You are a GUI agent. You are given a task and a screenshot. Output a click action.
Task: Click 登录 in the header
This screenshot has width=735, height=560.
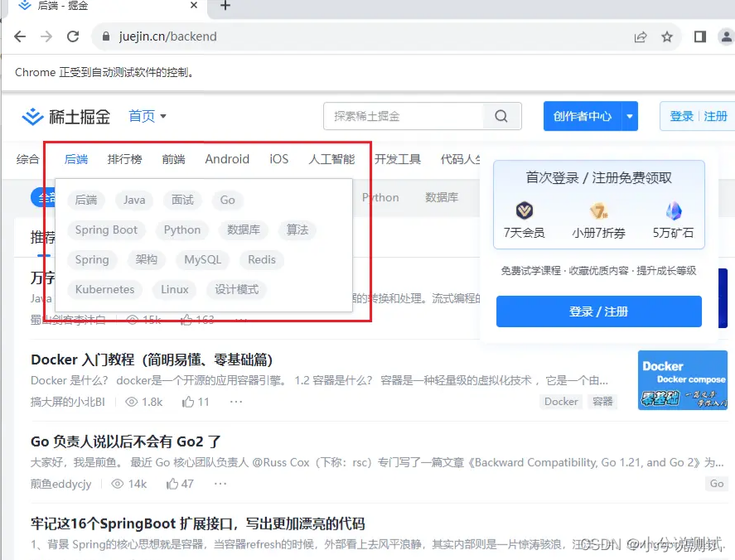(x=681, y=116)
